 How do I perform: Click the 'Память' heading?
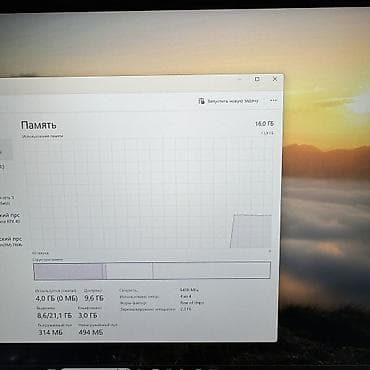click(39, 125)
